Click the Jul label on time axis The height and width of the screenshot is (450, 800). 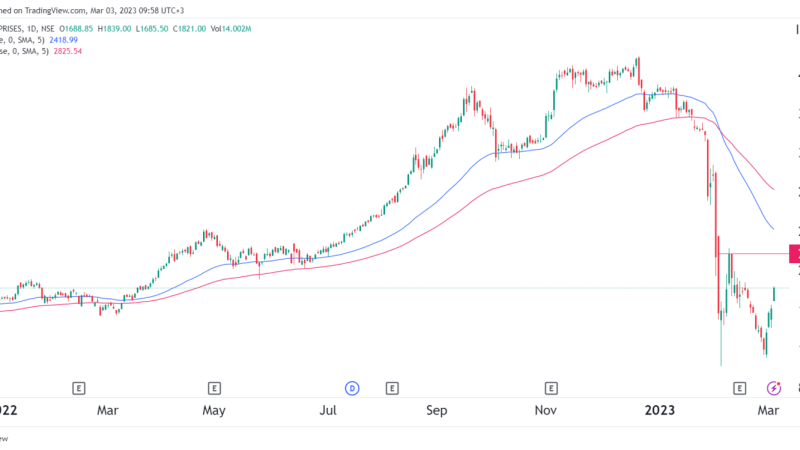pos(328,410)
